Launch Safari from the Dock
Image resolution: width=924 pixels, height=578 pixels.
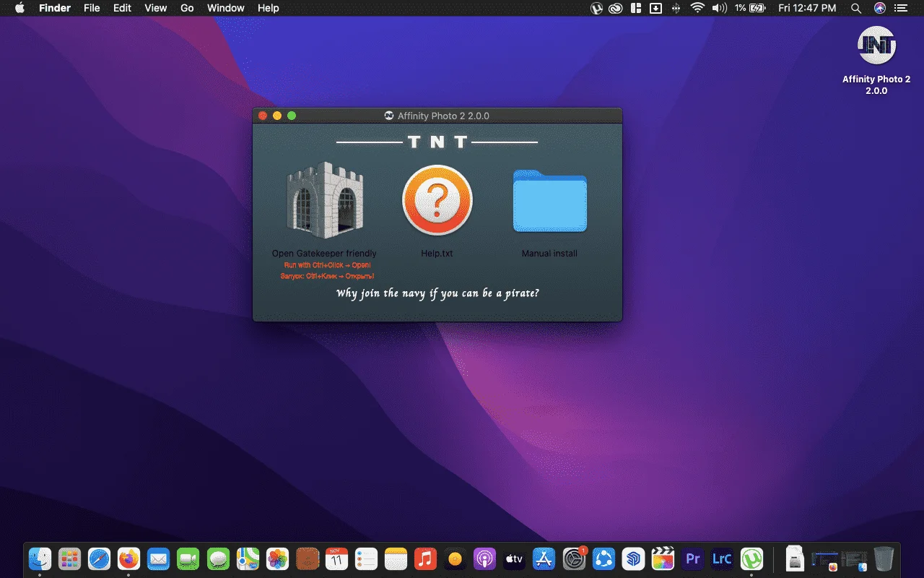(99, 558)
